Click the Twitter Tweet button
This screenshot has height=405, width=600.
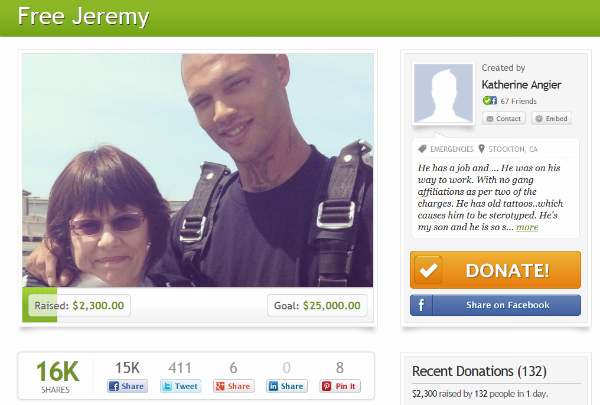pyautogui.click(x=180, y=386)
